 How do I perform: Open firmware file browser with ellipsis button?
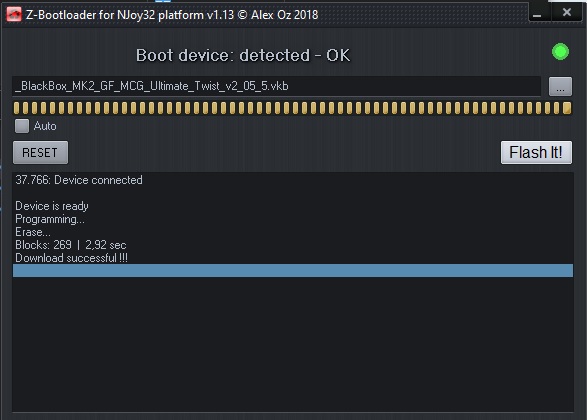tap(560, 87)
